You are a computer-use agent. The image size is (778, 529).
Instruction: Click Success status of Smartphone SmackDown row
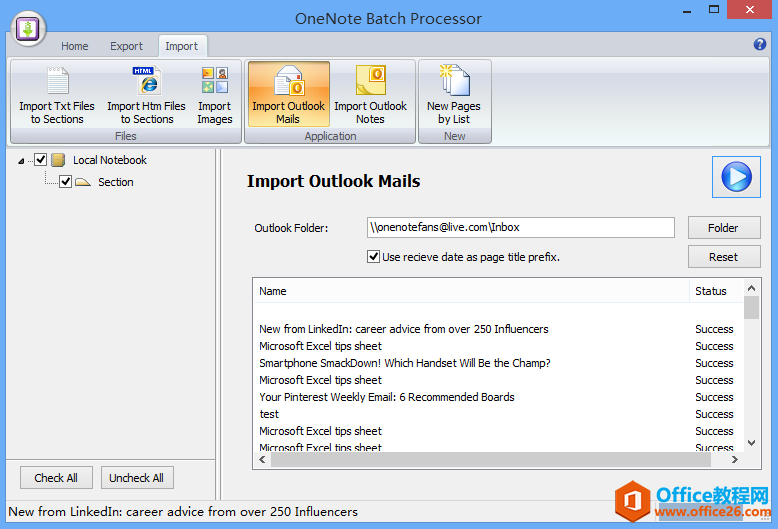point(714,363)
